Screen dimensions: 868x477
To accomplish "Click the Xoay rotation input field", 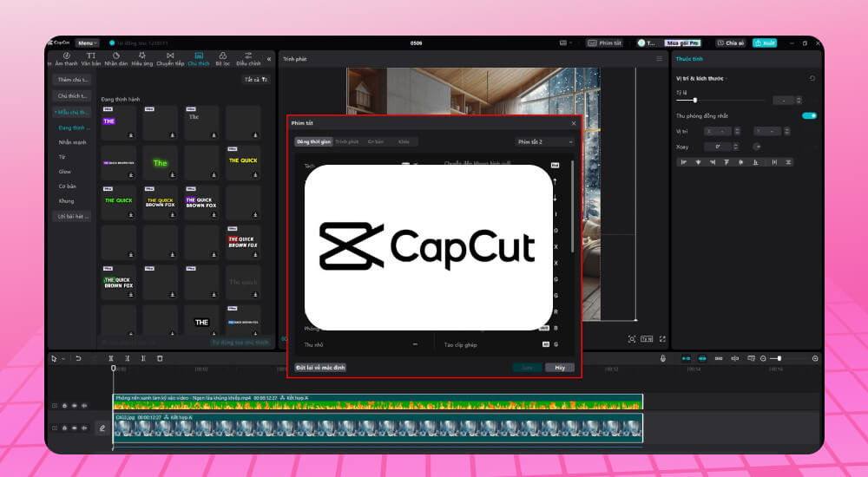I will pyautogui.click(x=718, y=147).
